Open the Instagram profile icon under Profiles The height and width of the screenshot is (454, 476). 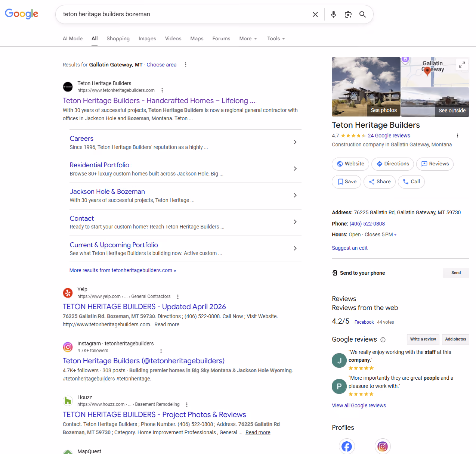(x=383, y=446)
